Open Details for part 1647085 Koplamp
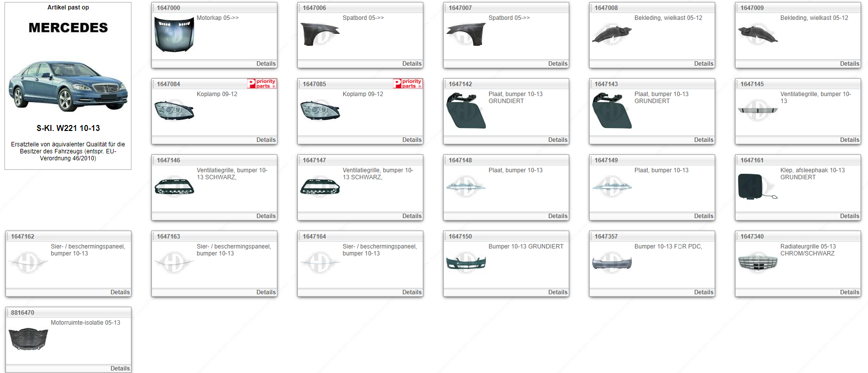 tap(412, 140)
